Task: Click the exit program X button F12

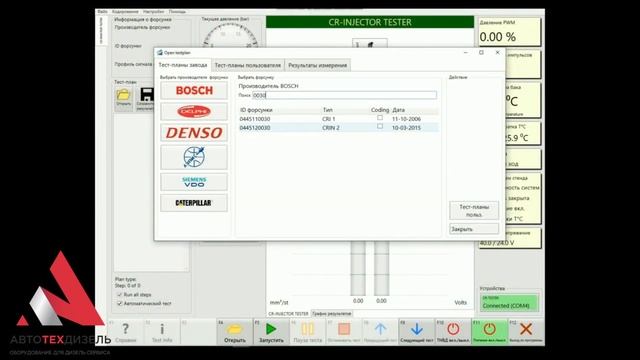Action: point(526,331)
